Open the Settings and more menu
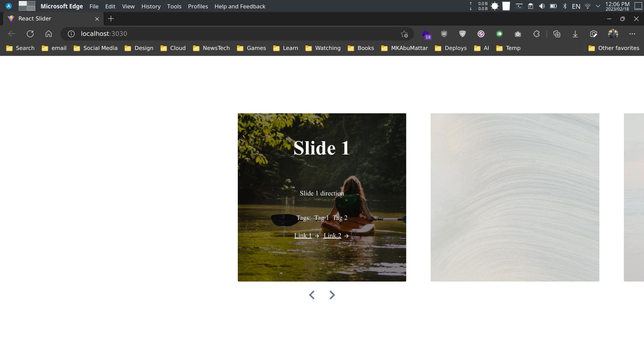 point(633,34)
